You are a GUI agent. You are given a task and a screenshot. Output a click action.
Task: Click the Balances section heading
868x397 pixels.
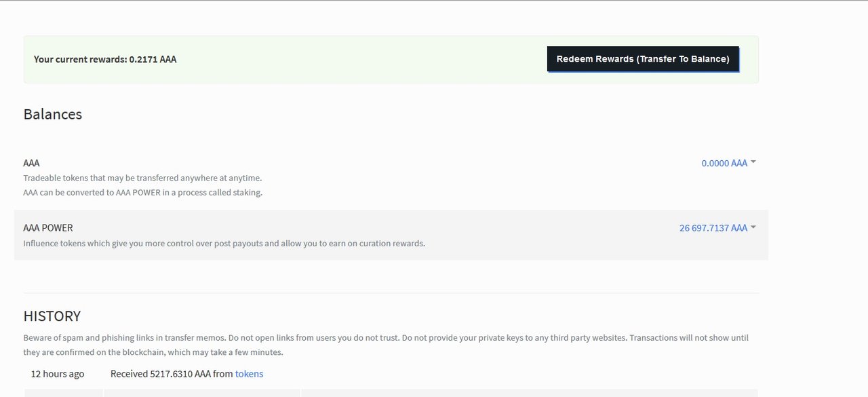(x=53, y=114)
